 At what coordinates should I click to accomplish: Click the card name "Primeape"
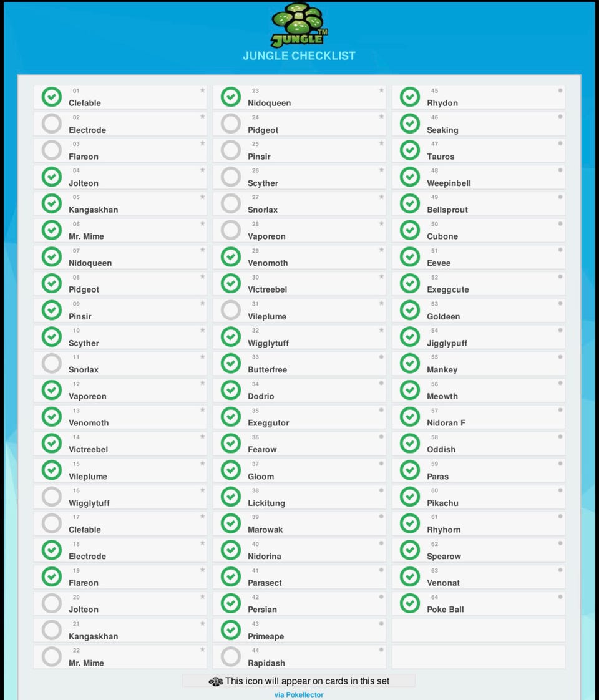point(266,636)
